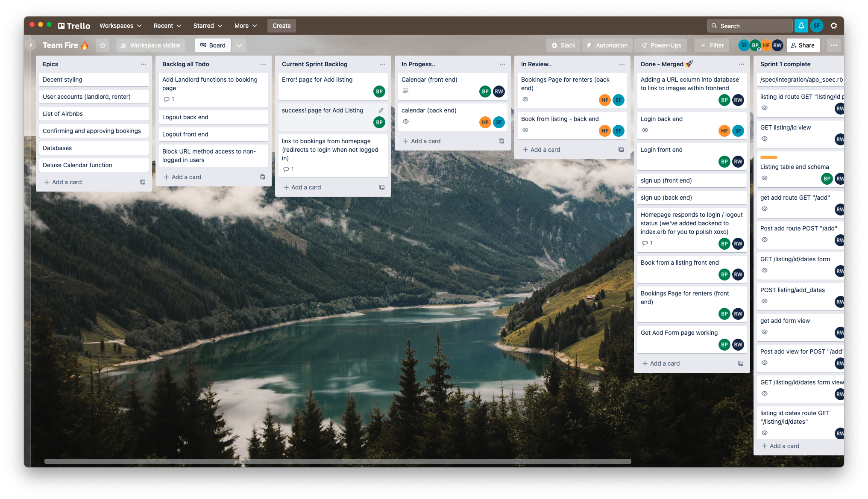Open the settings gear icon
The image size is (868, 499).
point(834,26)
